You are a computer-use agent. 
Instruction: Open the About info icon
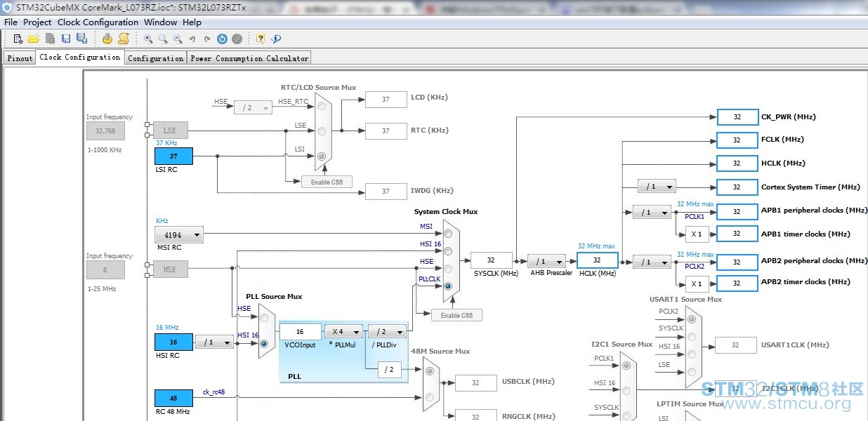point(276,39)
